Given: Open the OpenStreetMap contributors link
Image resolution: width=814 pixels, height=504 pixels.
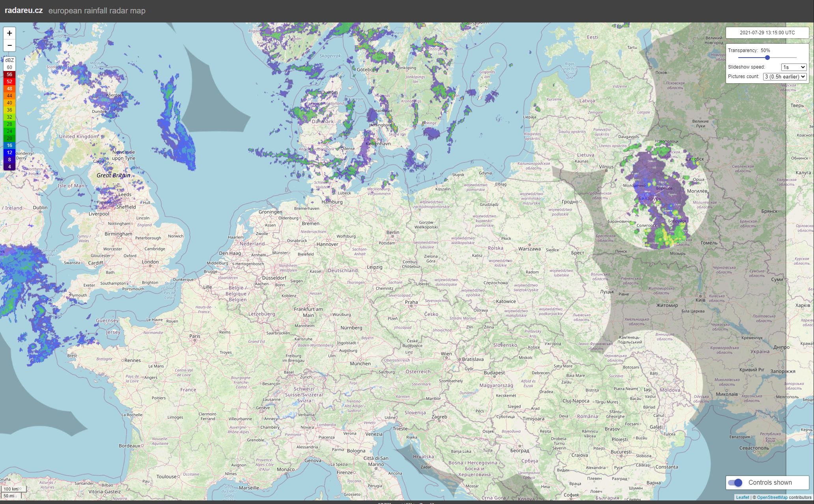Looking at the screenshot, I should click(x=772, y=497).
